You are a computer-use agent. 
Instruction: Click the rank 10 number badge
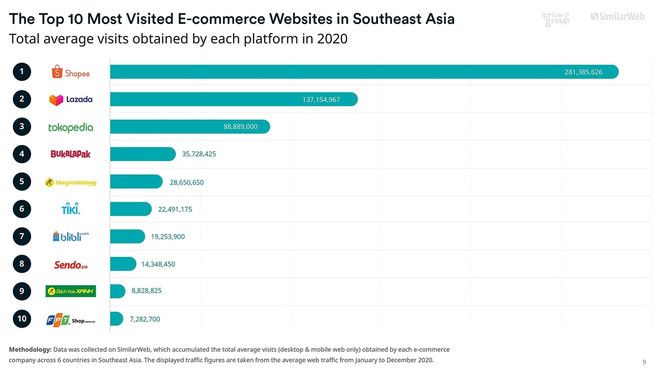(22, 318)
